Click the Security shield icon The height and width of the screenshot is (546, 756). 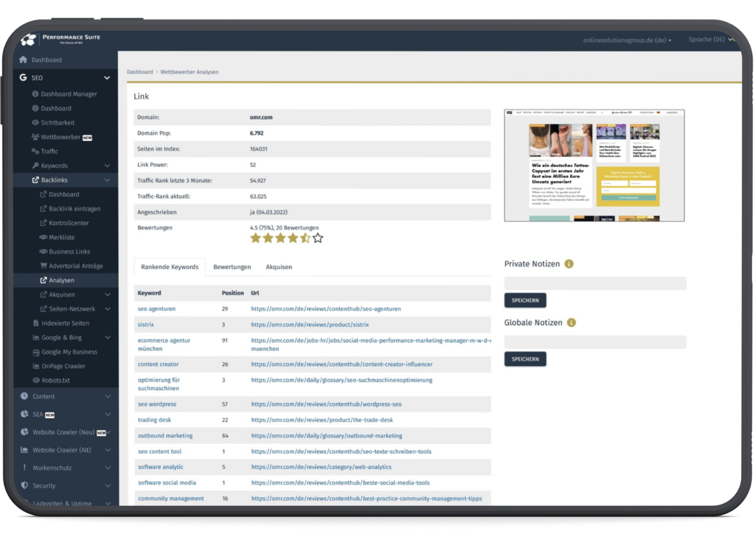24,485
